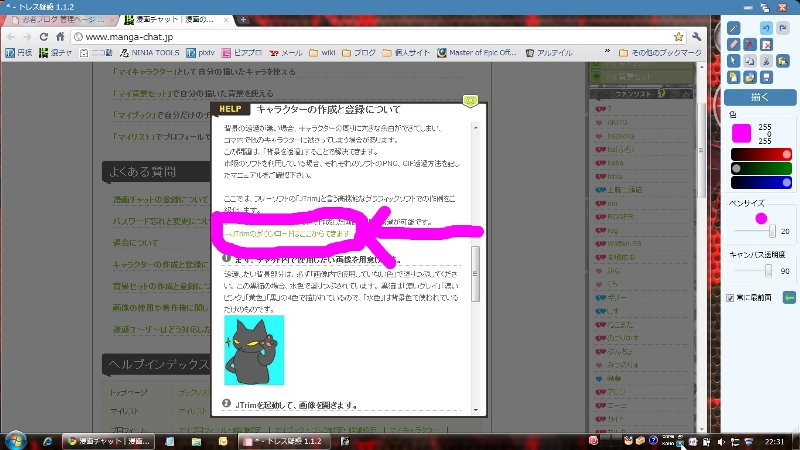Click the Internet Explorer taskbar icon
The width and height of the screenshot is (800, 450).
click(x=47, y=441)
